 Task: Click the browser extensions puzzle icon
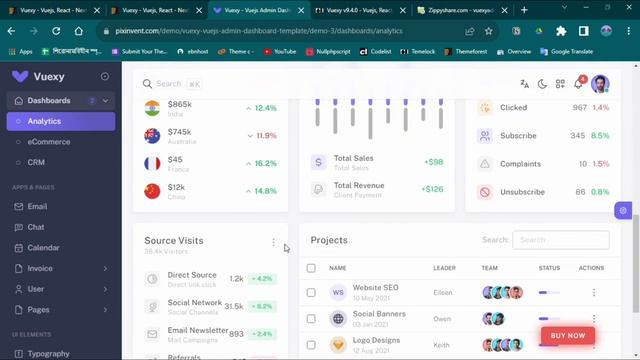coord(561,31)
